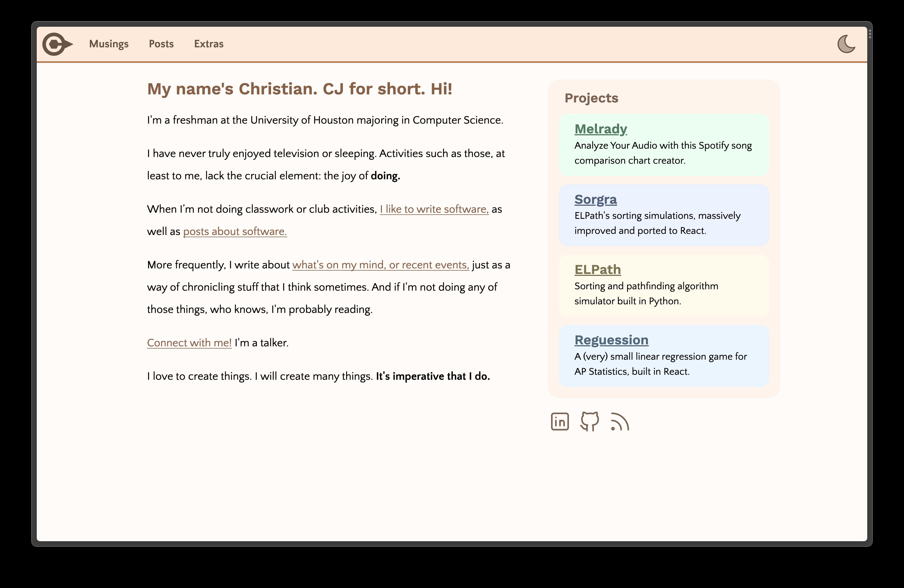Open the Posts section
The image size is (904, 588).
click(x=161, y=44)
